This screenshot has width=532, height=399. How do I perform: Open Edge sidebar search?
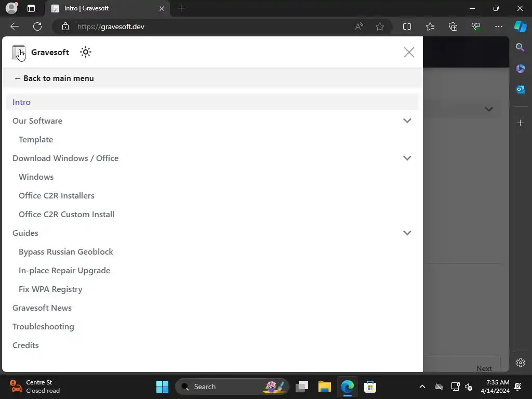520,47
